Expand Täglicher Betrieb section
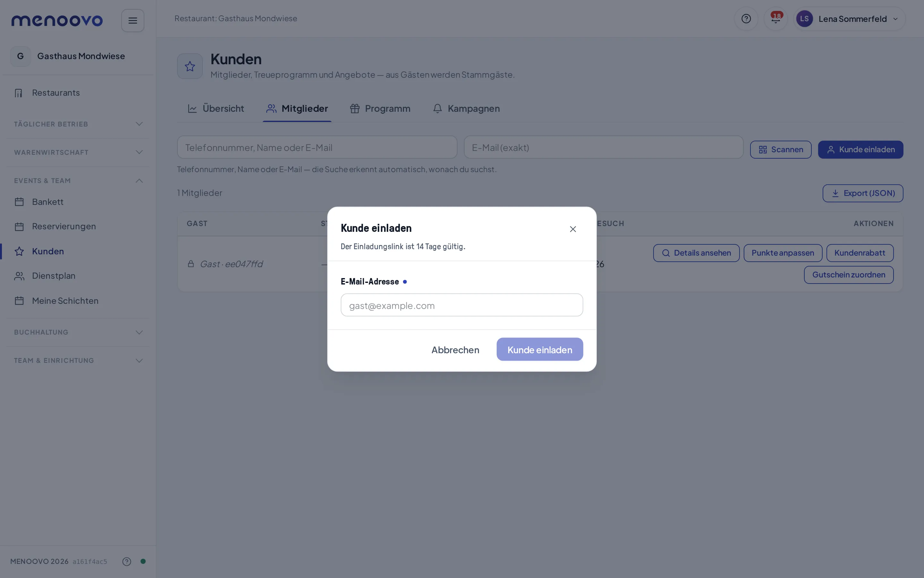Image resolution: width=924 pixels, height=578 pixels. point(78,124)
